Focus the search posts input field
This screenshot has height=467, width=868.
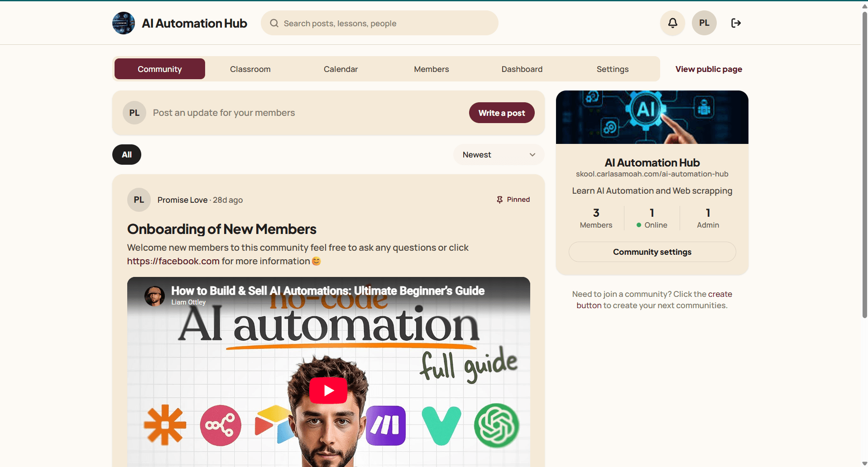[x=379, y=23]
